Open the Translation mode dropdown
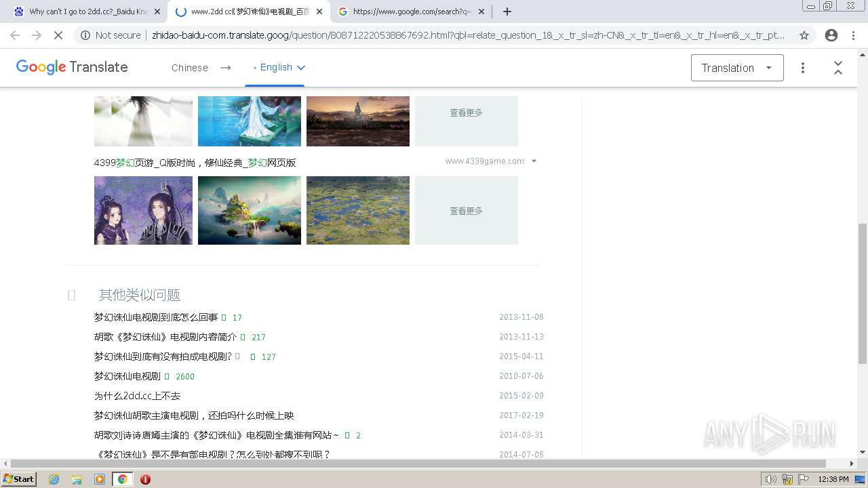868x488 pixels. pos(737,68)
